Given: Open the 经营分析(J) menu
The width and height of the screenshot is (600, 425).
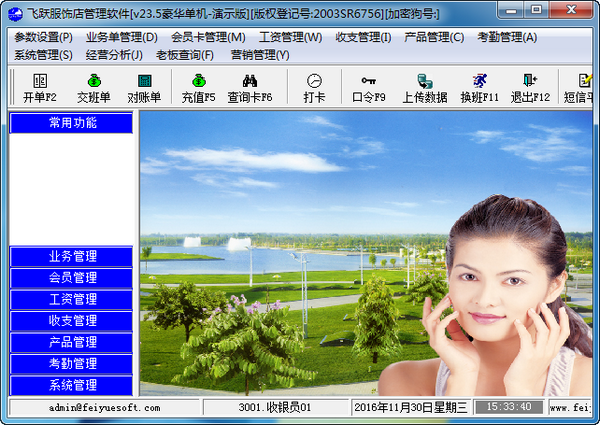Looking at the screenshot, I should pos(114,54).
